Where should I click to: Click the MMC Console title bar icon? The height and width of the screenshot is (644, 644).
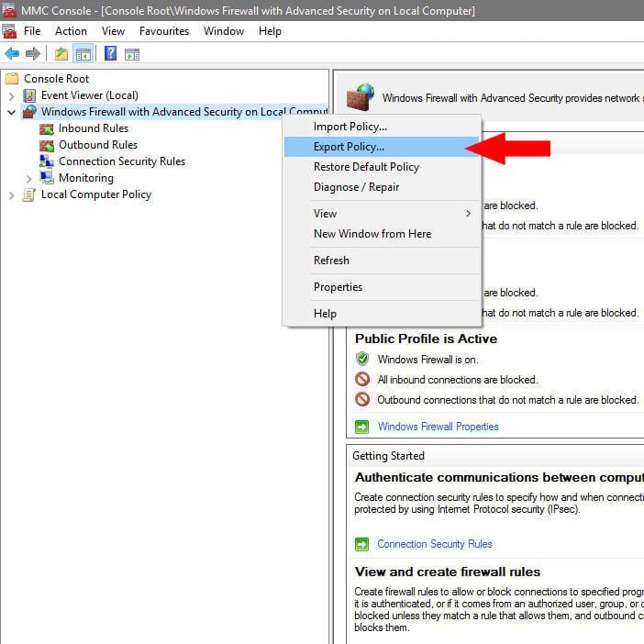coord(9,10)
